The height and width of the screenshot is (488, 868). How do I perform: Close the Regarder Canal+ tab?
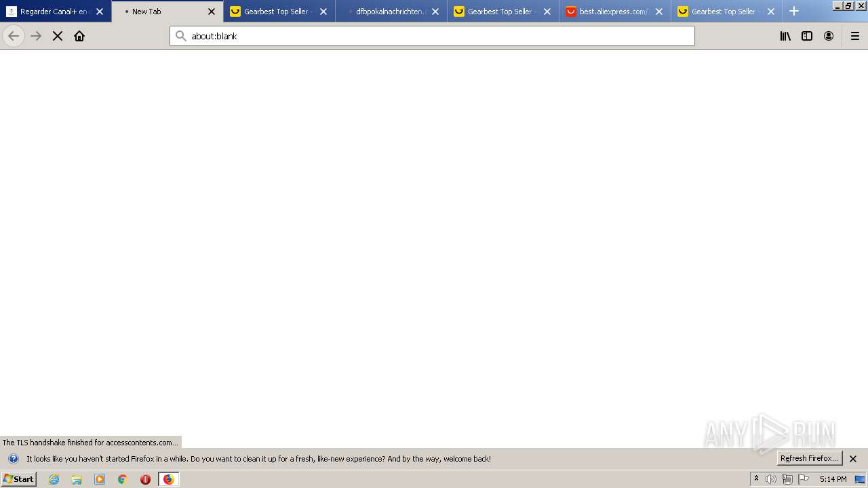pos(100,12)
